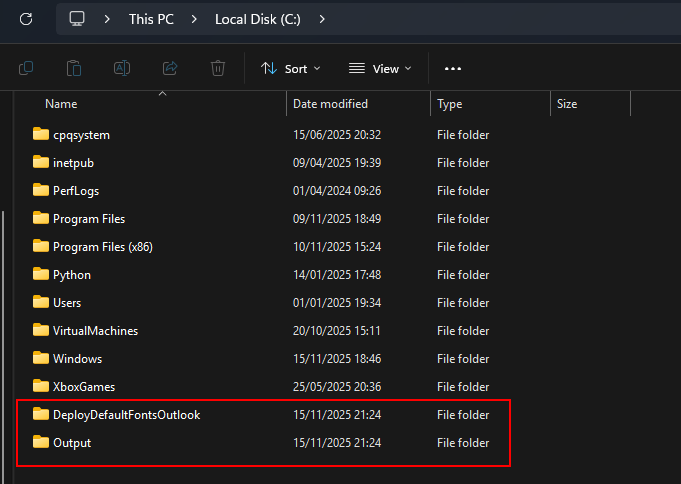Click This PC in breadcrumb path
681x484 pixels.
(151, 19)
